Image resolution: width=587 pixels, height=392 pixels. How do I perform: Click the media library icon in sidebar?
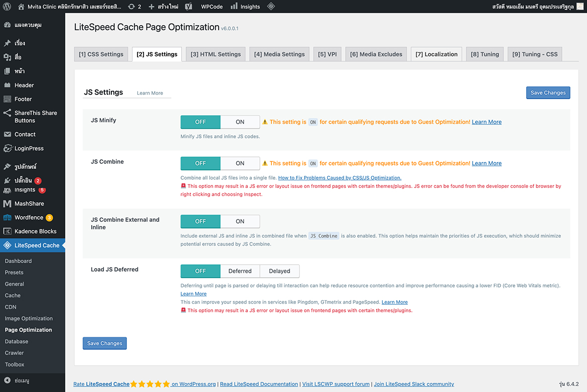pos(7,57)
